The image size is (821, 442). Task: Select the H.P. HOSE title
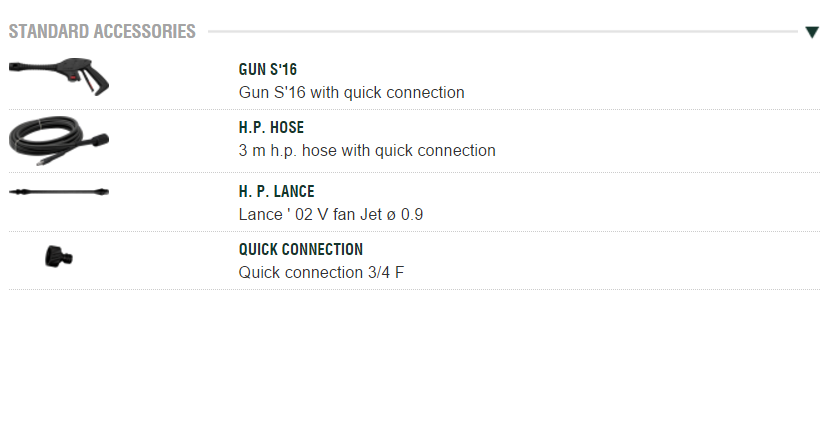tap(271, 128)
